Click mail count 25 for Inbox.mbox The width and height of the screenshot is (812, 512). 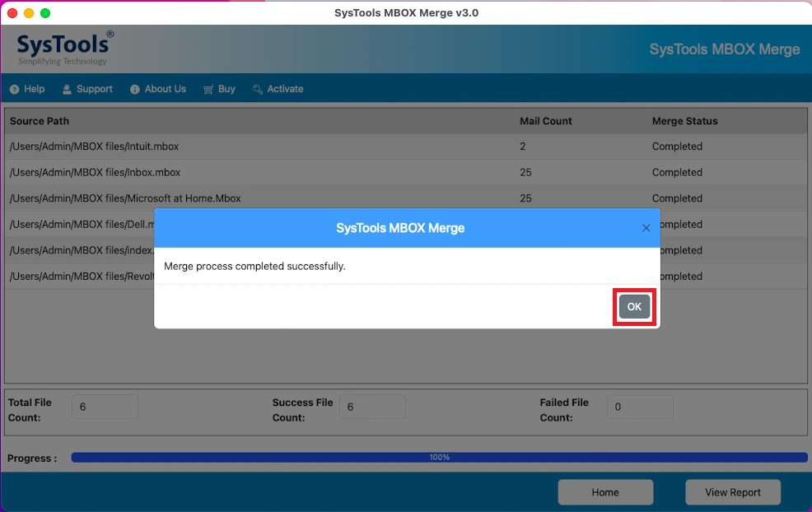pos(525,172)
